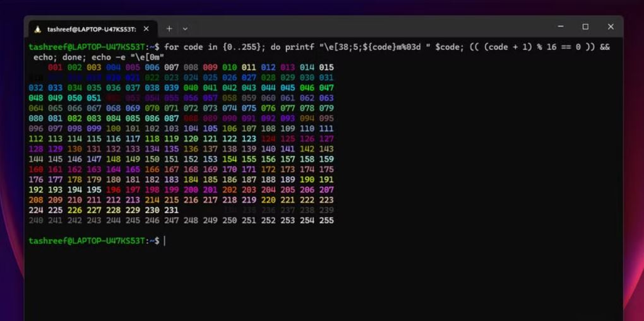Click the cursor at the bottom prompt
This screenshot has width=644, height=321.
165,241
